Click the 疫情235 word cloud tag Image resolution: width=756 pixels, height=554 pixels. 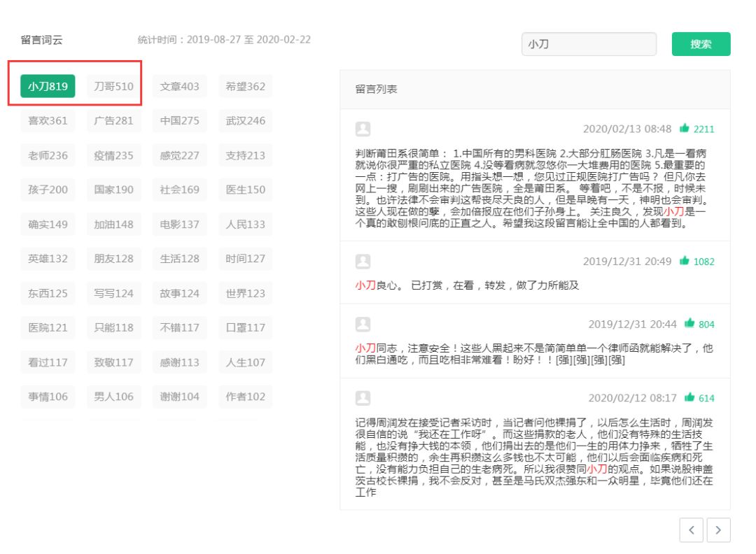coord(113,155)
